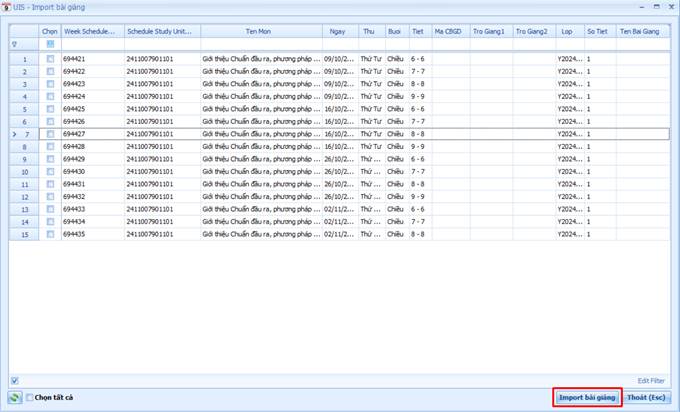Click the 'So Tiet' column header

click(x=600, y=31)
